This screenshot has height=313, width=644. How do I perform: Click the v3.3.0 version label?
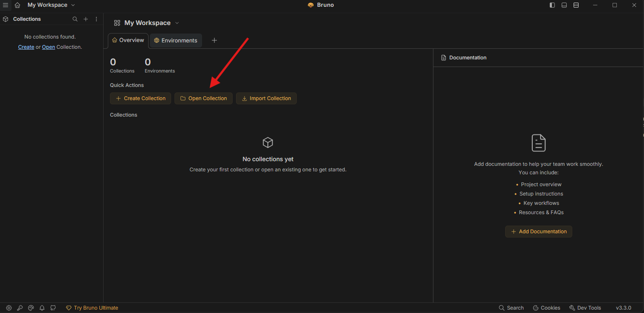[624, 308]
